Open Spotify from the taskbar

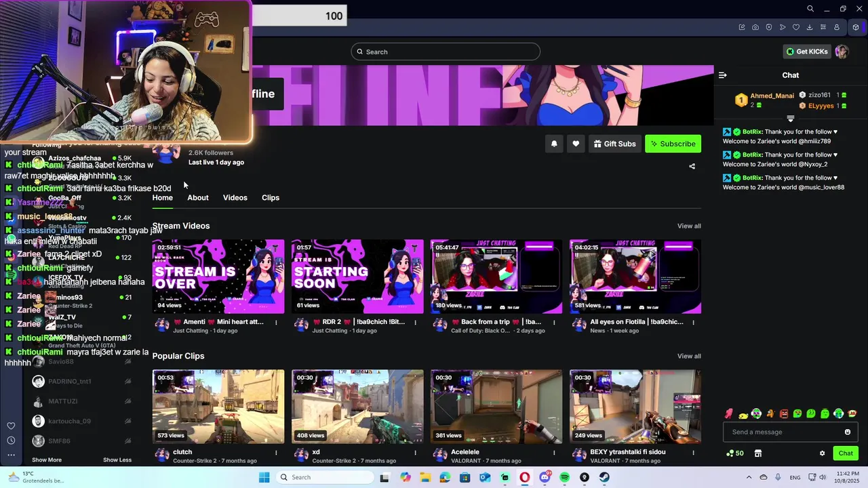pos(564,477)
